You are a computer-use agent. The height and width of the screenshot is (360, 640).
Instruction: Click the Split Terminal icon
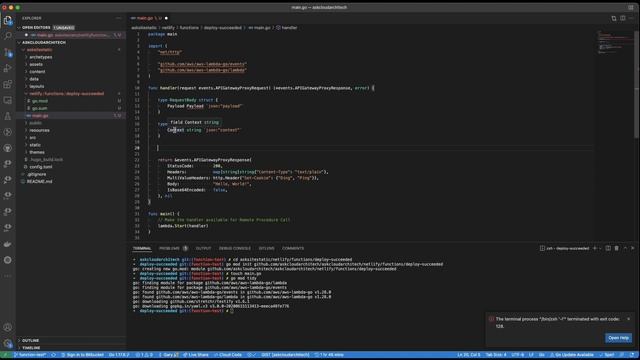pos(608,248)
